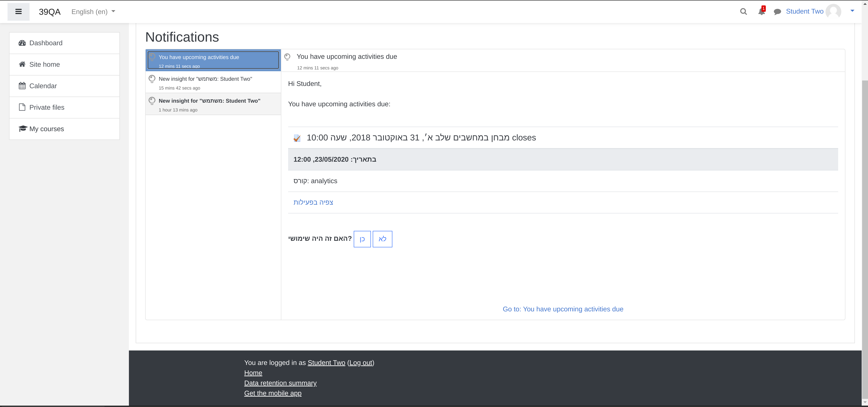The image size is (868, 407).
Task: Click the quiz checkmark icon beside closes
Action: click(x=297, y=138)
